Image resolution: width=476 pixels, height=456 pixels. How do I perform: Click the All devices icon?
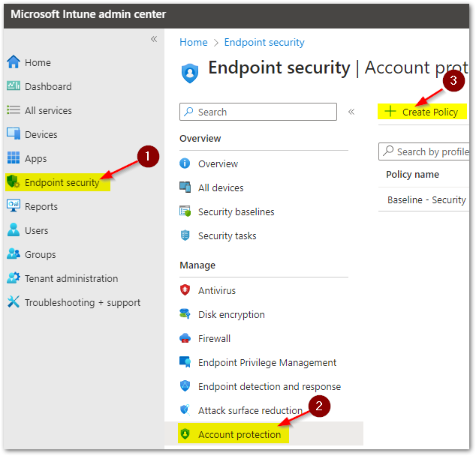pos(185,187)
